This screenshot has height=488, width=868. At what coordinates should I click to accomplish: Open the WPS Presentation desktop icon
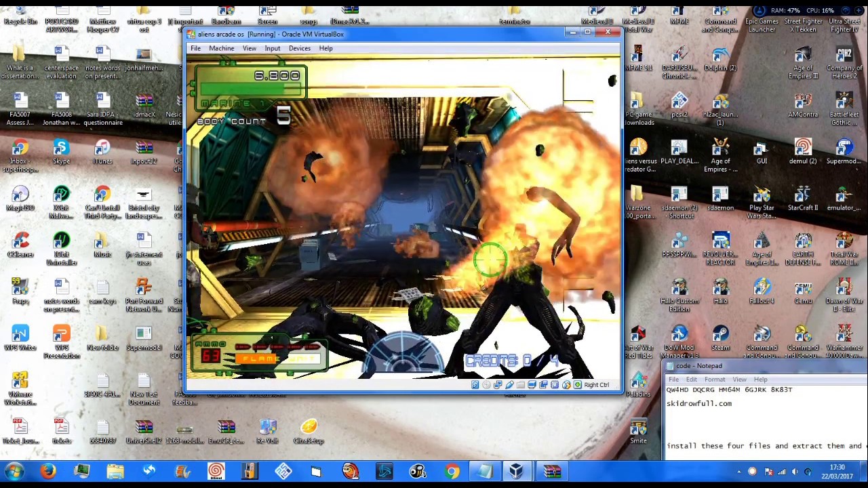61,342
